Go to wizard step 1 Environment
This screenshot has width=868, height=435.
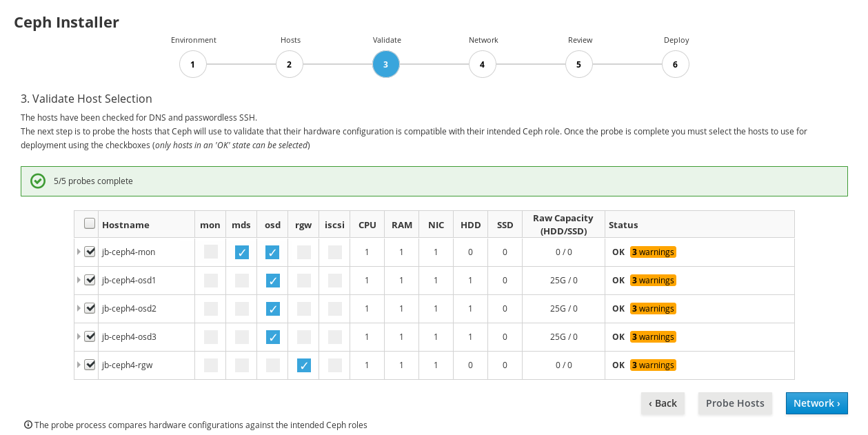[x=193, y=64]
